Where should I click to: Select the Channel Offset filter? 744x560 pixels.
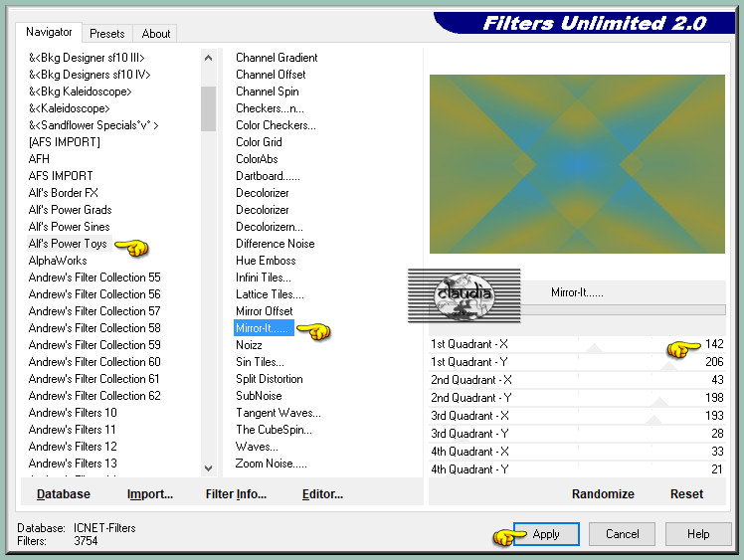271,75
